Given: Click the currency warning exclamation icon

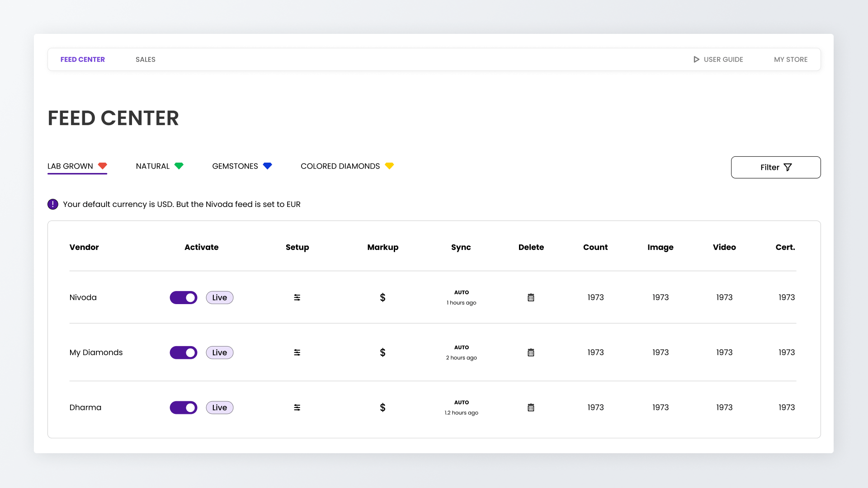Looking at the screenshot, I should pos(53,204).
